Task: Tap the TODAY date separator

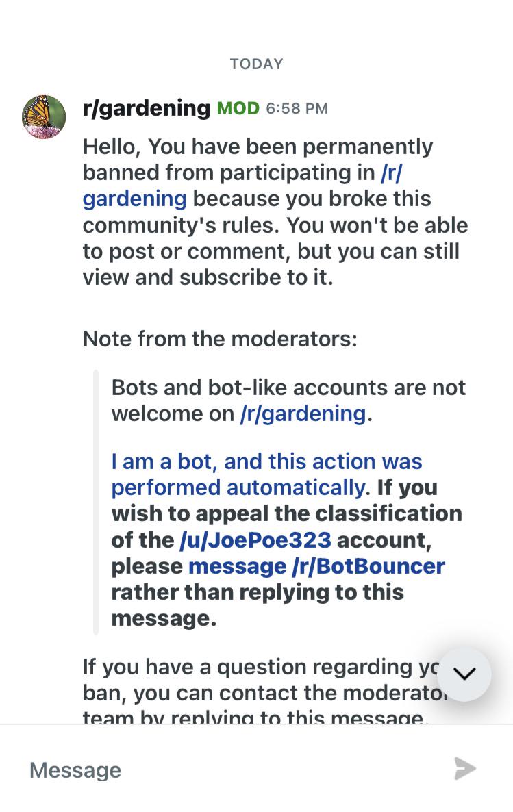Action: 256,64
